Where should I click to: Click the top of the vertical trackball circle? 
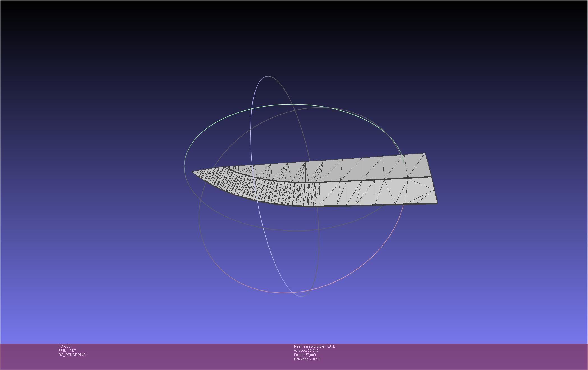point(268,76)
